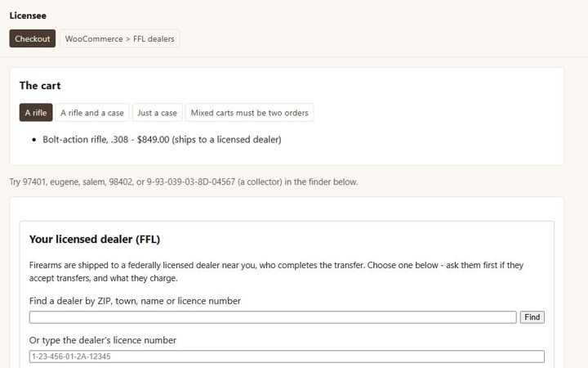Click "Your licensed dealer (FFL)" heading
This screenshot has width=588, height=368.
point(95,239)
